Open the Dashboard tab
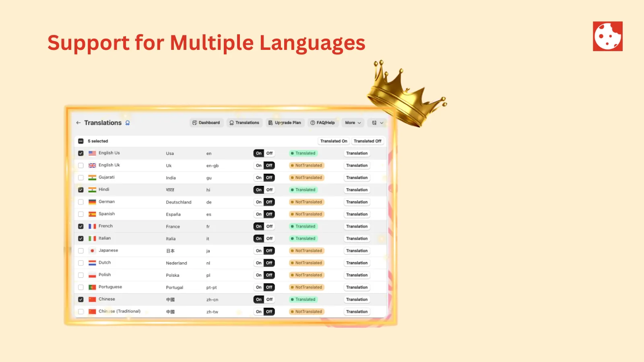 click(x=206, y=123)
